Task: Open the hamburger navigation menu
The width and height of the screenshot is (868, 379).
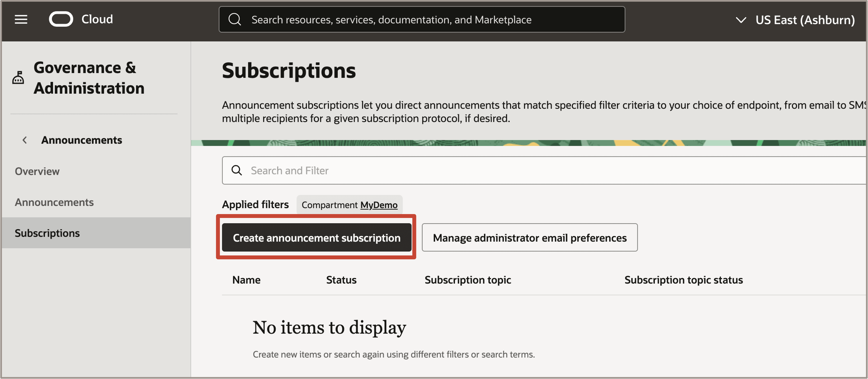Action: (21, 19)
